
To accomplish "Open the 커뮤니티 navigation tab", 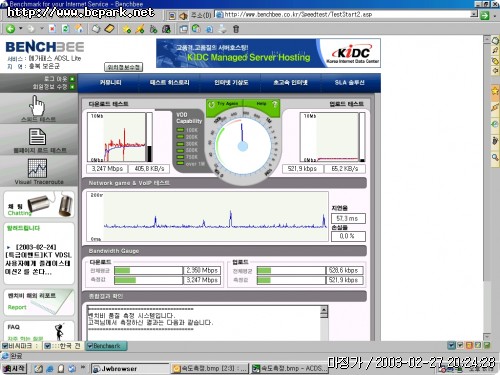I will [110, 82].
